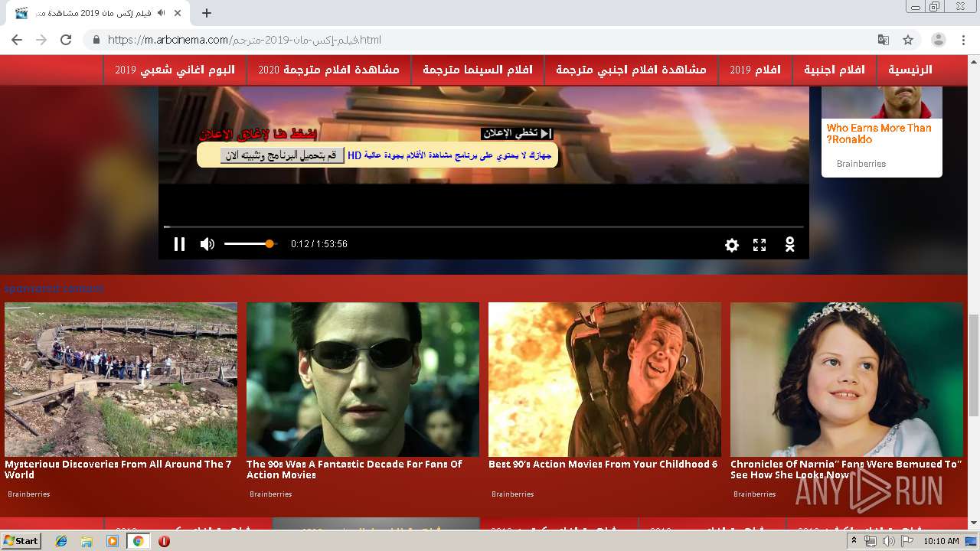Viewport: 980px width, 551px height.
Task: Click the video progress bar
Action: click(x=484, y=227)
